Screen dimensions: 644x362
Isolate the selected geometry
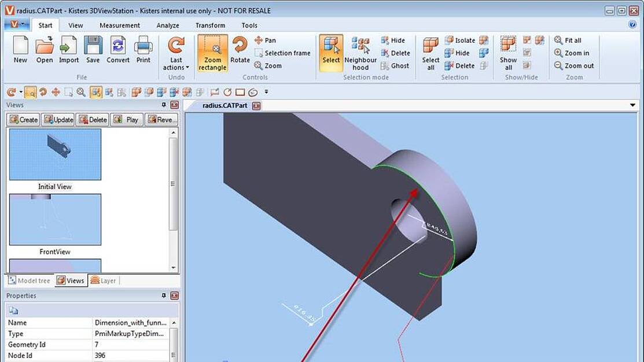(x=459, y=40)
